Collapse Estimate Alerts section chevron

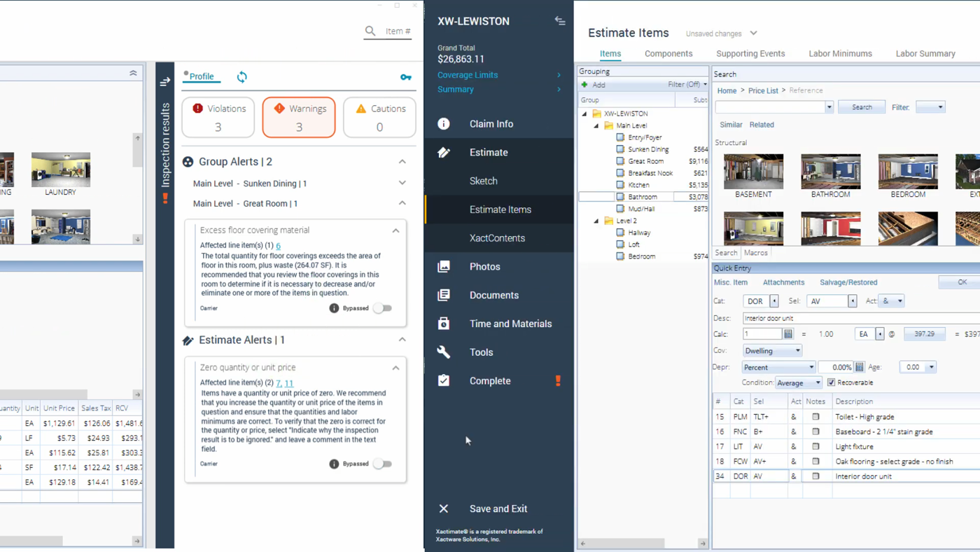(402, 340)
